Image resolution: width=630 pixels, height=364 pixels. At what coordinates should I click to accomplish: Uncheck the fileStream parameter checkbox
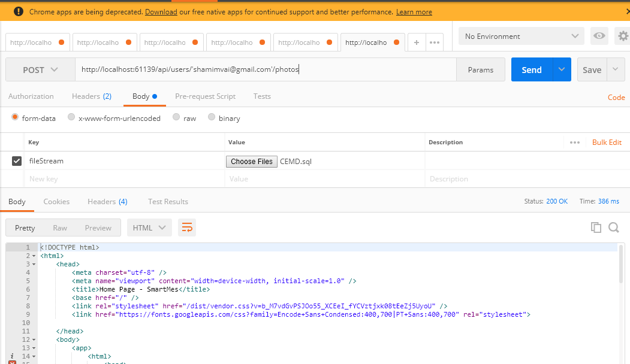pos(15,160)
